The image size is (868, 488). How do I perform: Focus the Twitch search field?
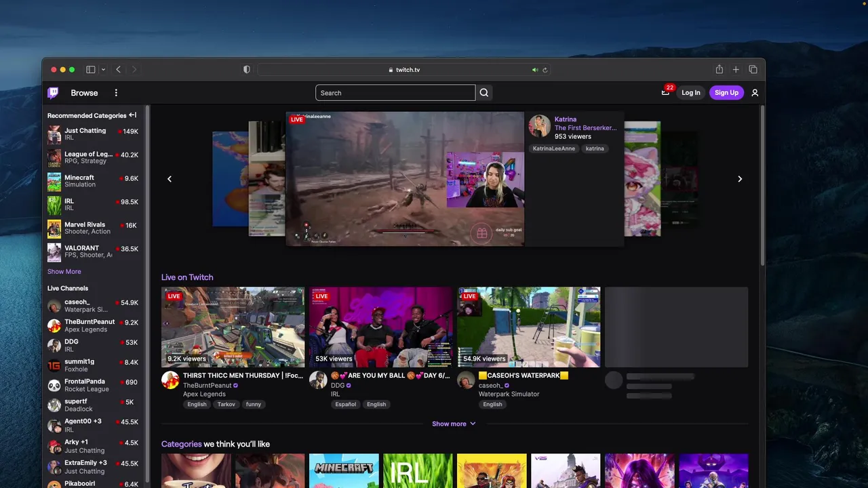[x=395, y=93]
